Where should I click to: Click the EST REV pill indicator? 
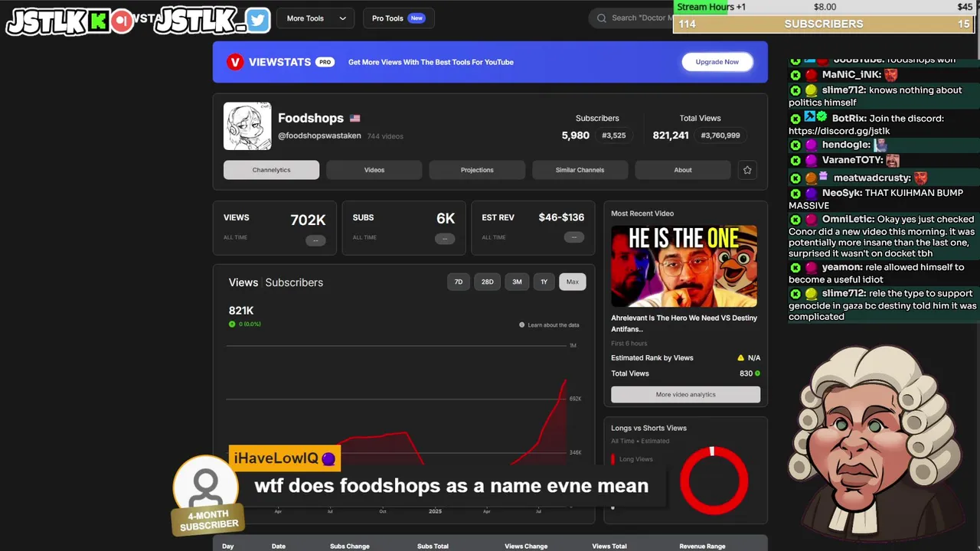(574, 236)
